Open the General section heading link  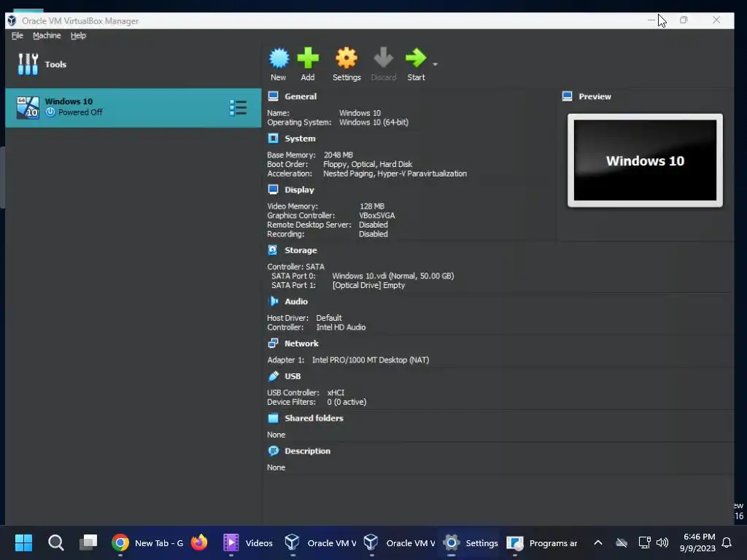point(300,96)
